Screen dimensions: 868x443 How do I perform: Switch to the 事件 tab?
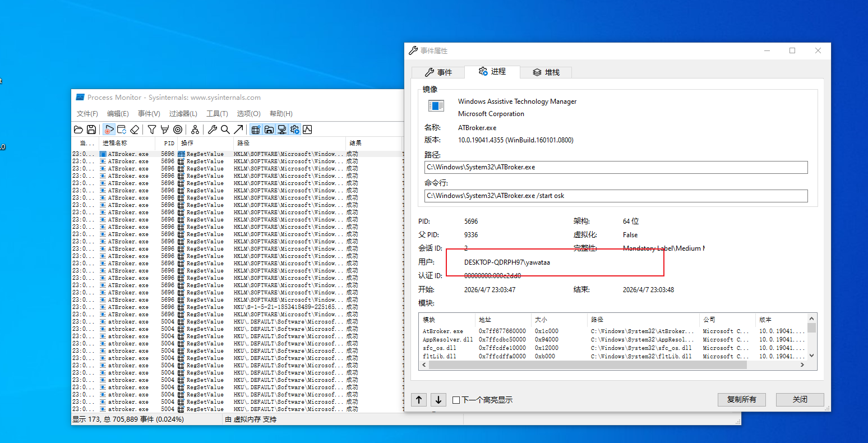tap(439, 72)
